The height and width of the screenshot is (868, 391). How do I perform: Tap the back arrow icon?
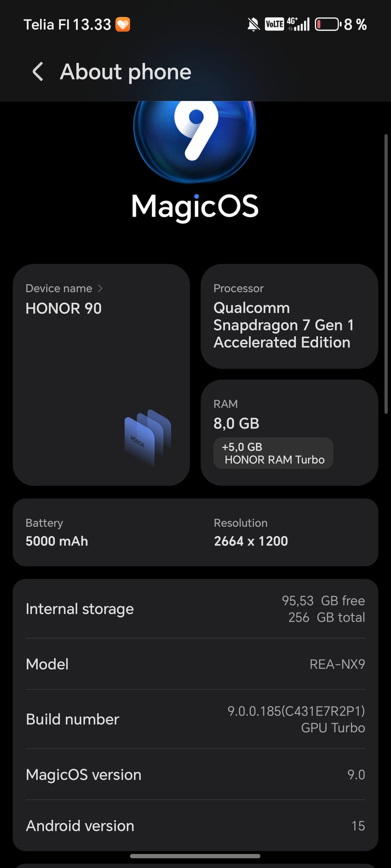pyautogui.click(x=38, y=72)
